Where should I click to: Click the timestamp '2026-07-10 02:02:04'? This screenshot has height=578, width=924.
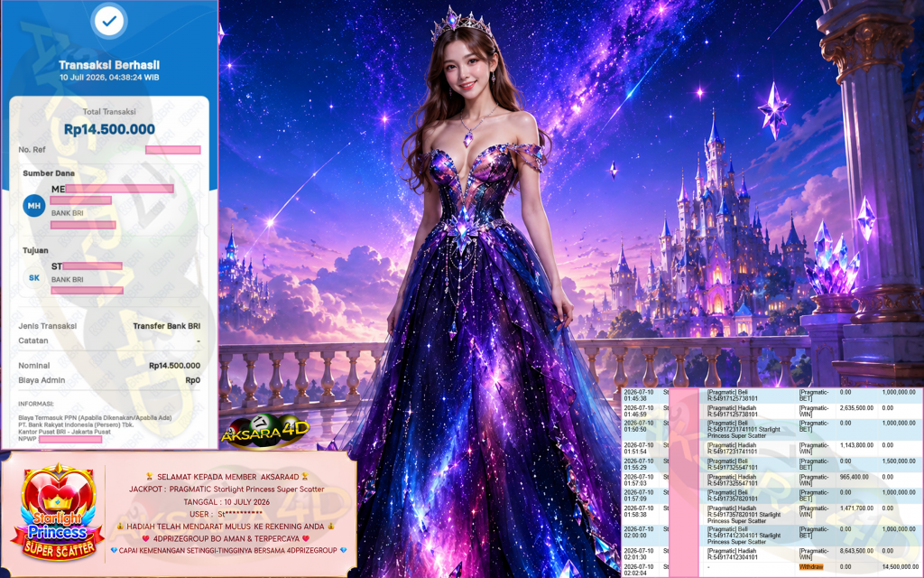click(639, 570)
